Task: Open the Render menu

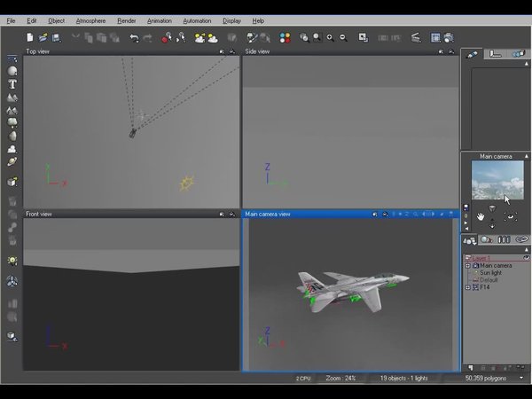Action: pos(127,20)
